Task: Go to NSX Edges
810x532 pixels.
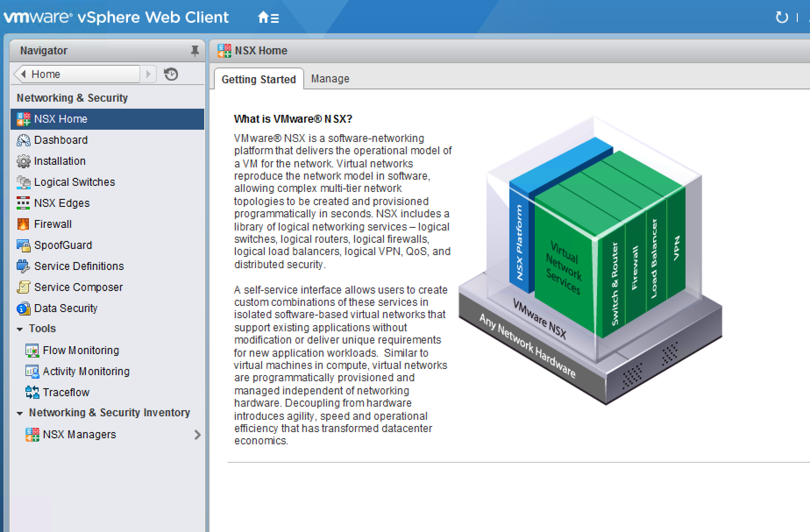Action: 107,203
